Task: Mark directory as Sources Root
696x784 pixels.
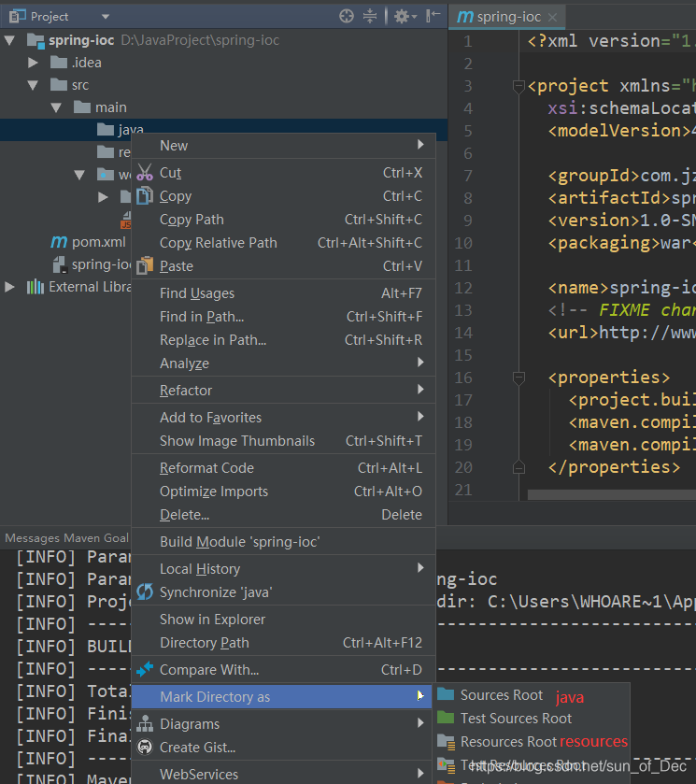Action: tap(533, 695)
